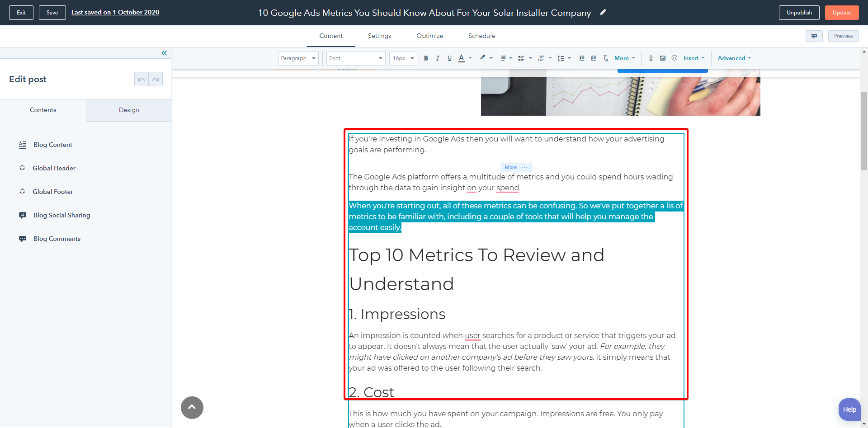The image size is (868, 428).
Task: Click the vertical scrollbar thumb
Action: click(x=864, y=131)
